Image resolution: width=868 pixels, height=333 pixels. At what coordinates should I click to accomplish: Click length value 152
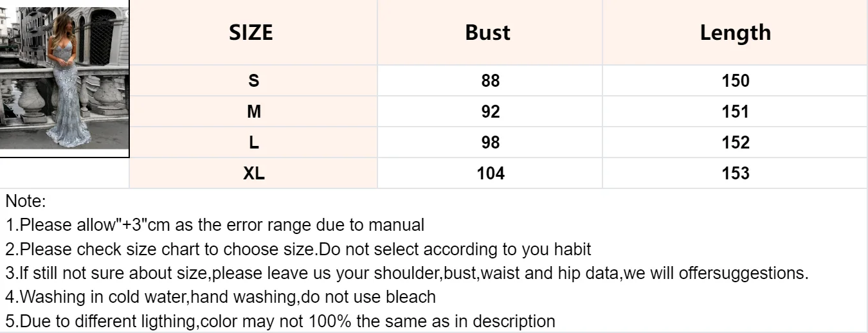(735, 142)
